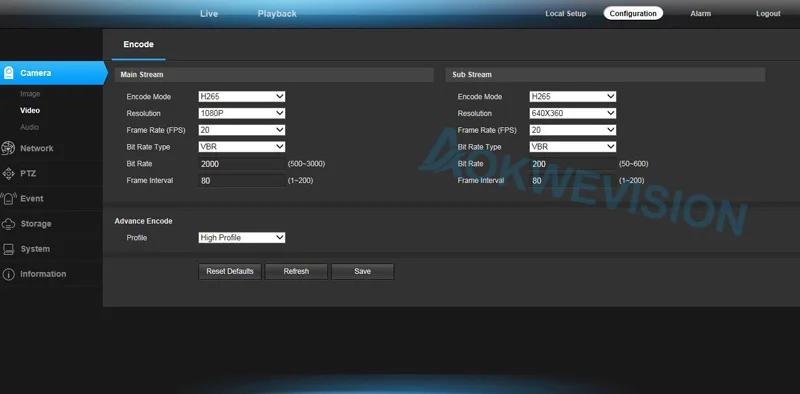Click the (500~3000) bit rate range hint
This screenshot has width=800, height=394.
pos(306,164)
